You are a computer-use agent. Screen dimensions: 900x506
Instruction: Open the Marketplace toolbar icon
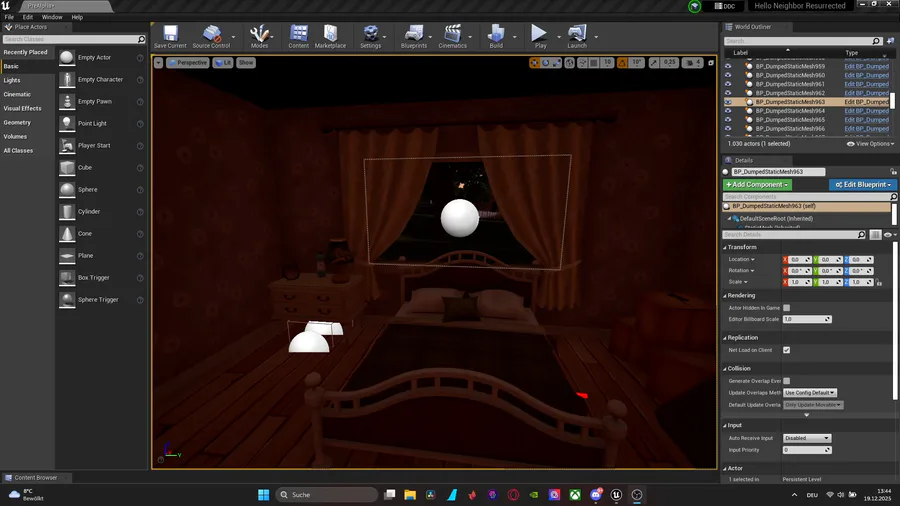click(330, 36)
